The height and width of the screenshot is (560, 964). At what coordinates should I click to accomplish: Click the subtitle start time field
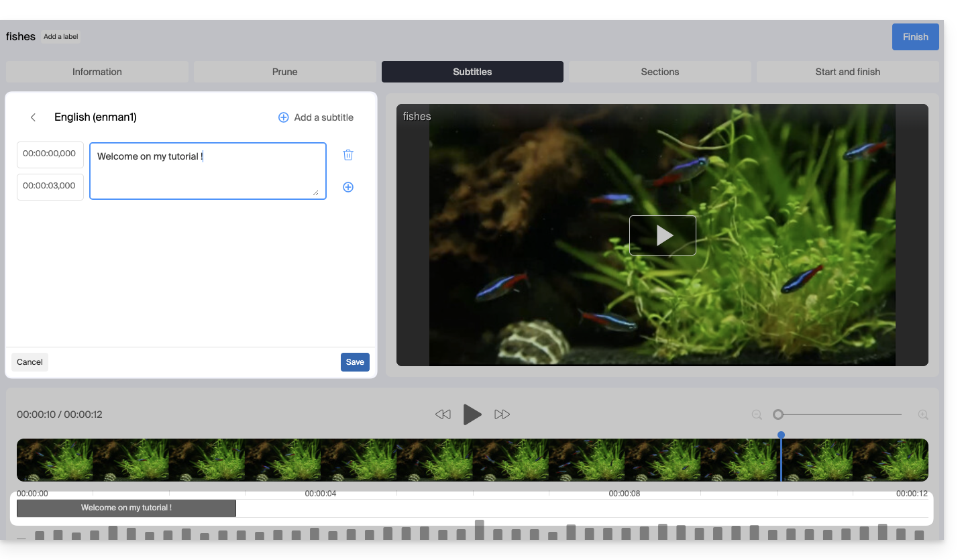tap(50, 154)
